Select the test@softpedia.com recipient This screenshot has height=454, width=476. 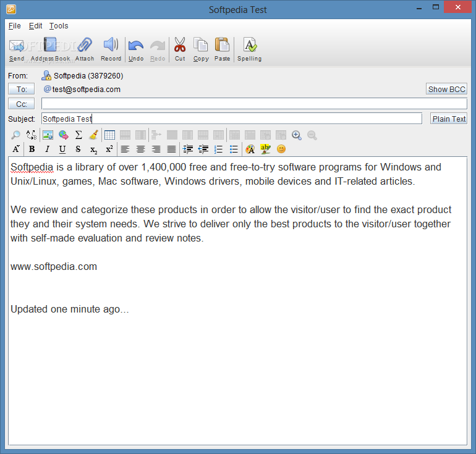[x=82, y=89]
